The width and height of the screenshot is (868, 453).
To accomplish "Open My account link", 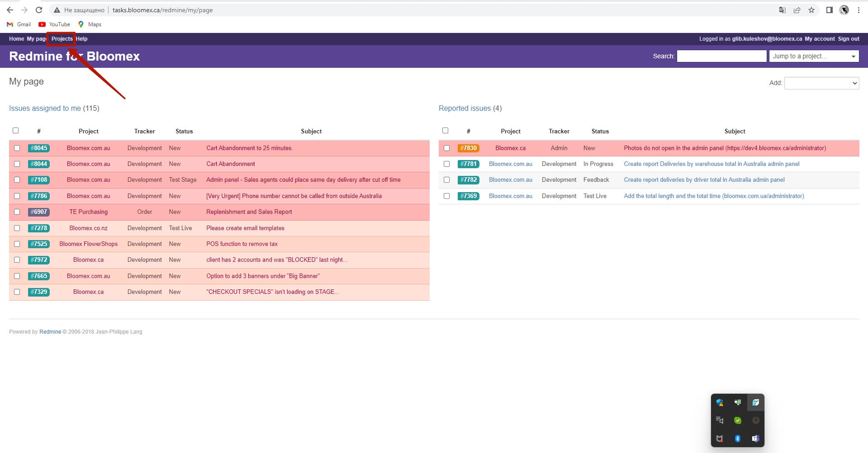I will [820, 39].
